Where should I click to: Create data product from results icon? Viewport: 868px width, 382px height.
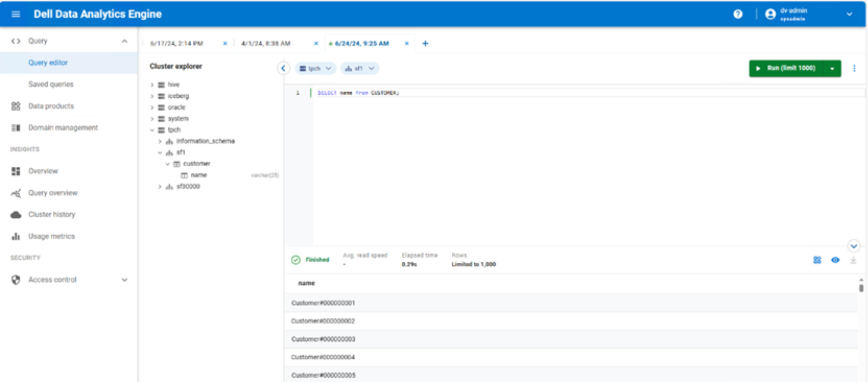(x=817, y=260)
